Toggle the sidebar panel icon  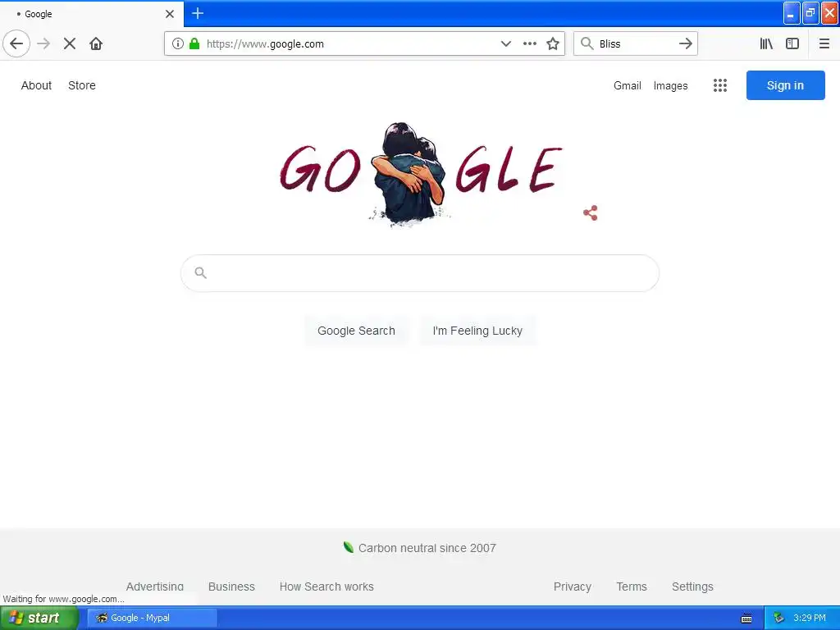coord(792,44)
